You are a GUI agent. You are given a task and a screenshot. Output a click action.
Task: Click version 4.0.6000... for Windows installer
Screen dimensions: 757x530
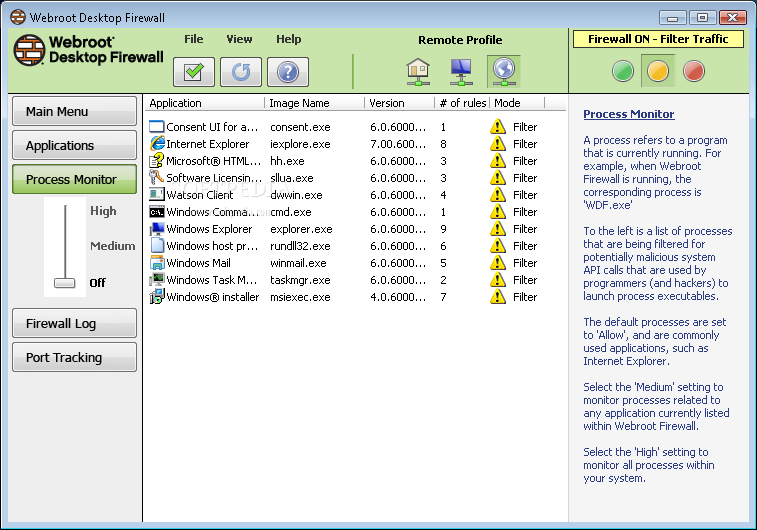[398, 297]
